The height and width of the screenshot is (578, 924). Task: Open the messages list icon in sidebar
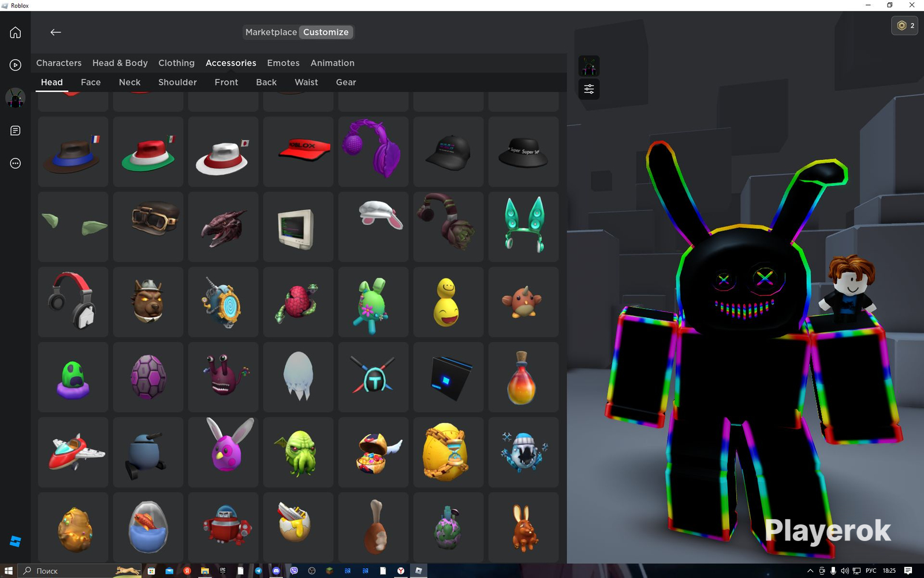16,131
